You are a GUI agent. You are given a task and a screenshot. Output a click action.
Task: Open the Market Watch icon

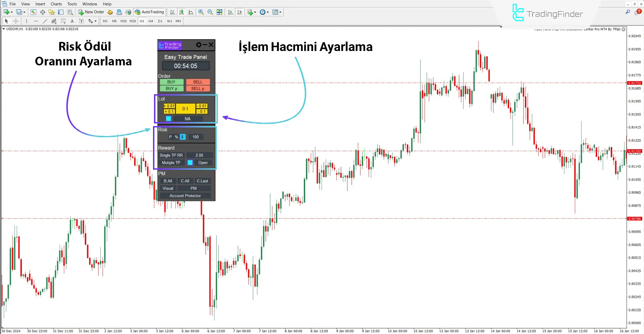click(33, 12)
